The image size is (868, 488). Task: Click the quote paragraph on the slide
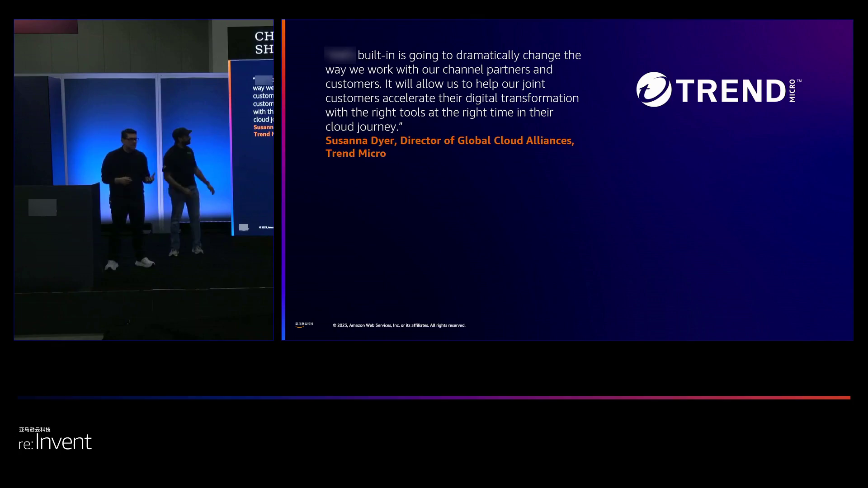[452, 91]
